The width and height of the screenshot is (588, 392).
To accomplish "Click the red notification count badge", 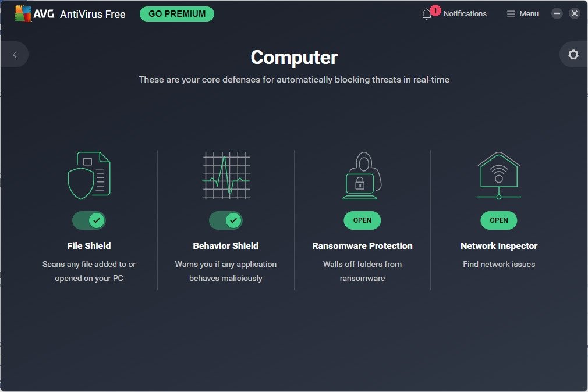I will [x=435, y=10].
